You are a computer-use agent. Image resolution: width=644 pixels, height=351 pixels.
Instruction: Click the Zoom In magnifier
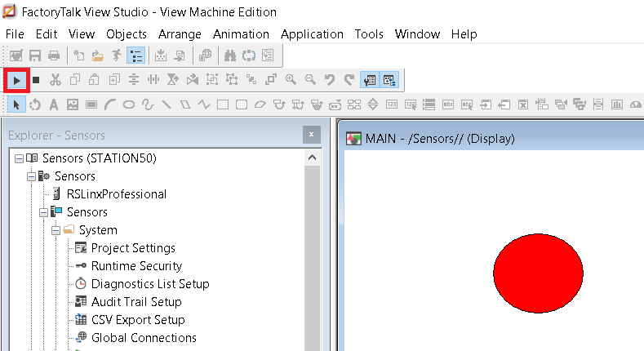291,80
